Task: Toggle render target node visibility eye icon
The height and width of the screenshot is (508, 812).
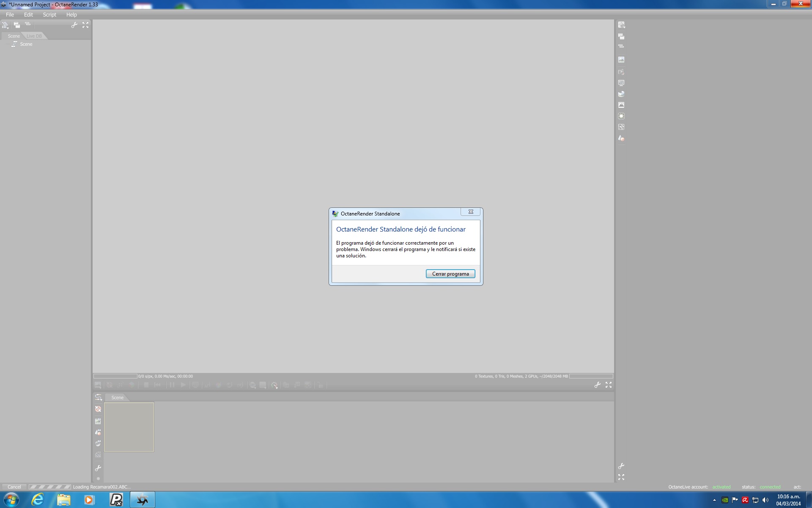Action: tap(98, 421)
